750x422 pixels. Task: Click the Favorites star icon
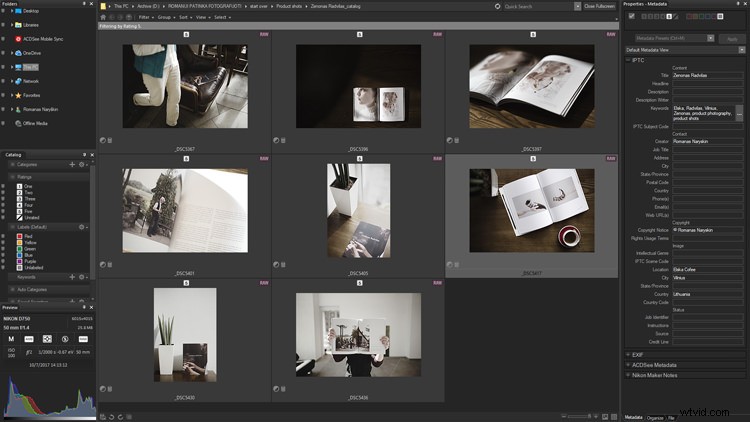[18, 95]
